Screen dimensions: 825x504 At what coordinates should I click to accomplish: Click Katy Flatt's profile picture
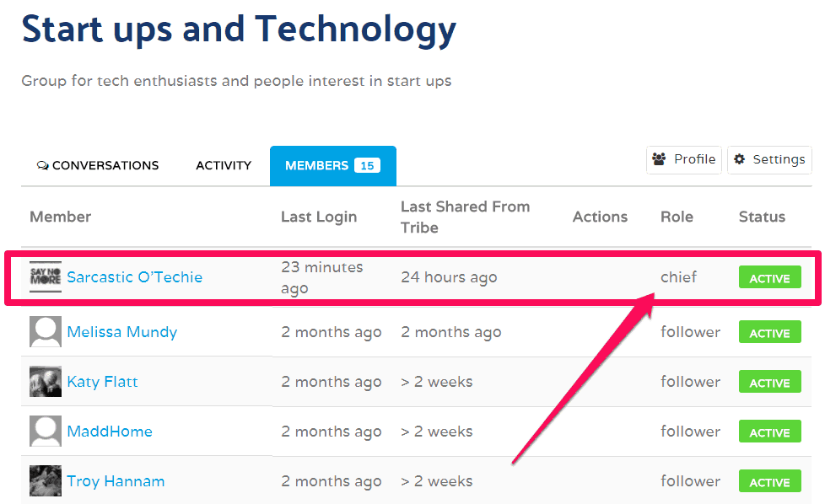click(46, 382)
